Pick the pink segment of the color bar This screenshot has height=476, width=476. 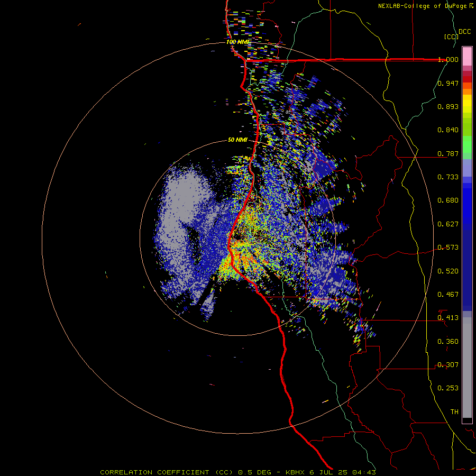tap(467, 56)
